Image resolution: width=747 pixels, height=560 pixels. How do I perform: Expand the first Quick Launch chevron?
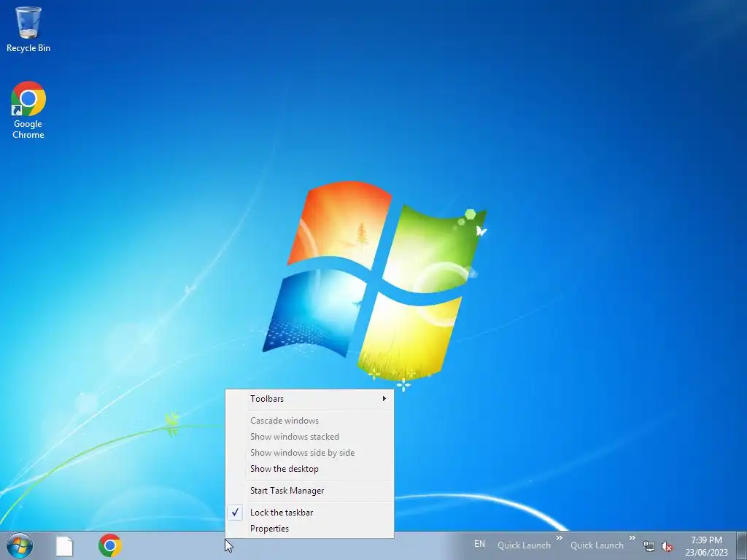click(x=560, y=538)
